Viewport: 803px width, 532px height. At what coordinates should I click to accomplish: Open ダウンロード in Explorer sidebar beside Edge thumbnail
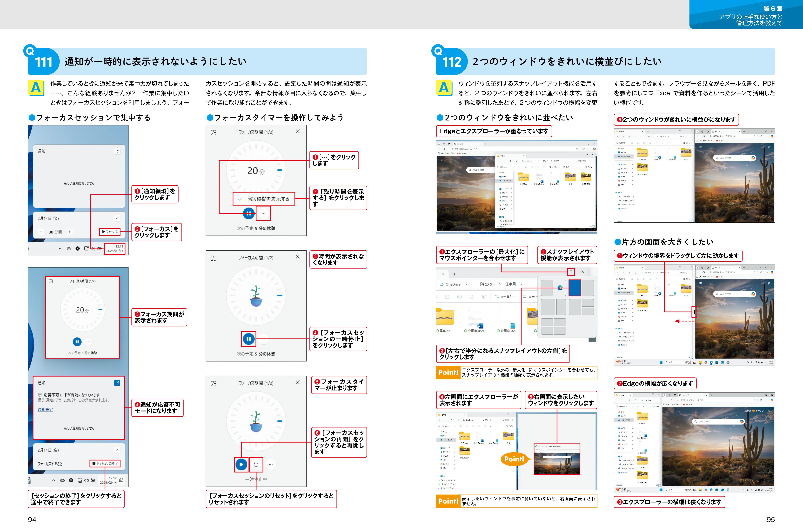(x=445, y=452)
